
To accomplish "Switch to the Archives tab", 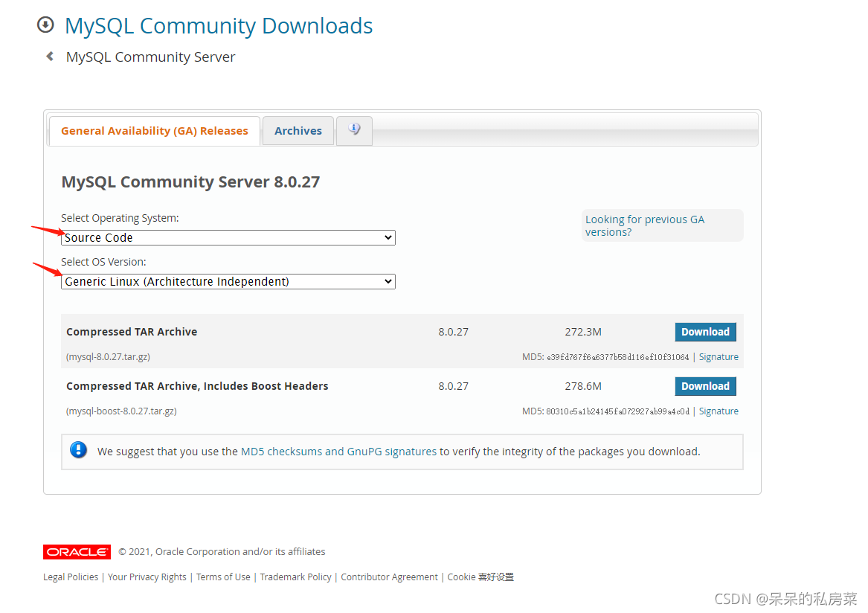I will (x=298, y=131).
